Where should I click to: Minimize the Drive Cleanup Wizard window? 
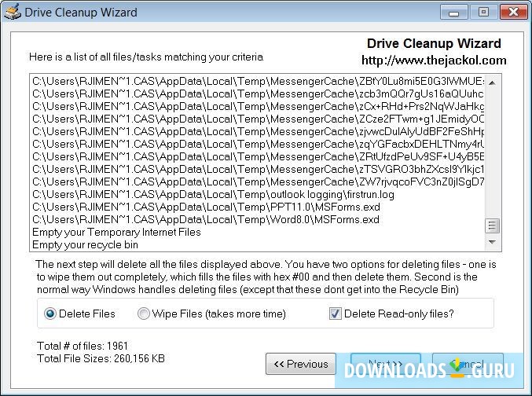point(454,13)
